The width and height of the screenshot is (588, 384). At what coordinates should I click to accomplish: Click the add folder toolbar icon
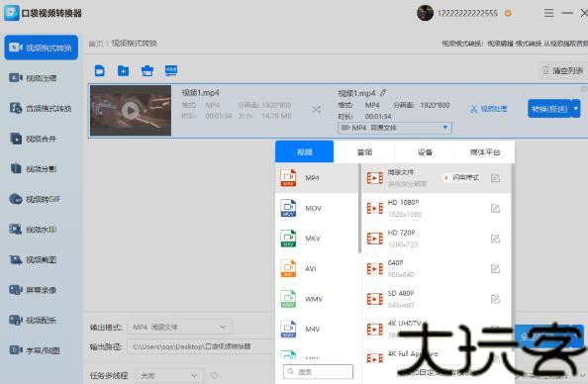[x=124, y=70]
